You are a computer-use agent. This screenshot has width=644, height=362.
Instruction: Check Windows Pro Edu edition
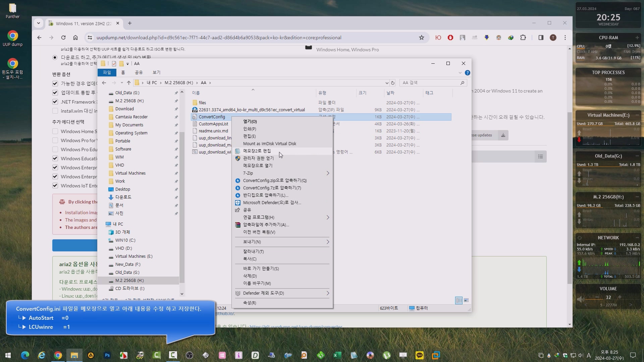(x=55, y=149)
